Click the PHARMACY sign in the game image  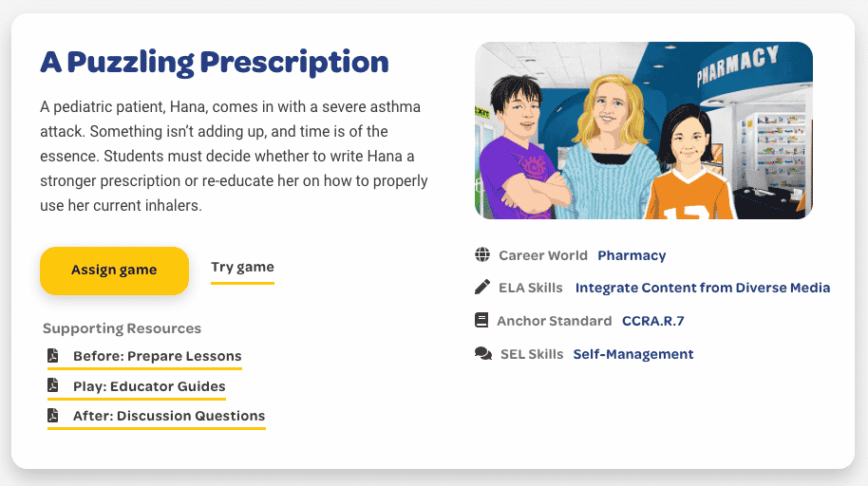pyautogui.click(x=738, y=65)
